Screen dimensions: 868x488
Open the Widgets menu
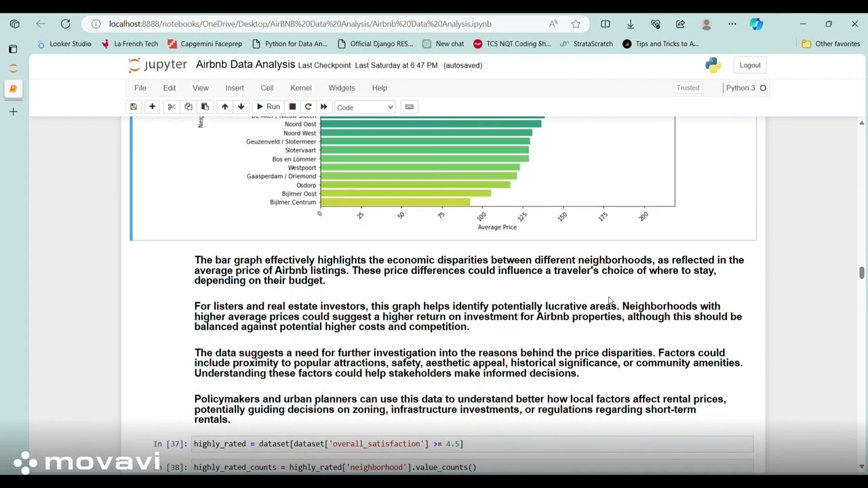tap(342, 88)
